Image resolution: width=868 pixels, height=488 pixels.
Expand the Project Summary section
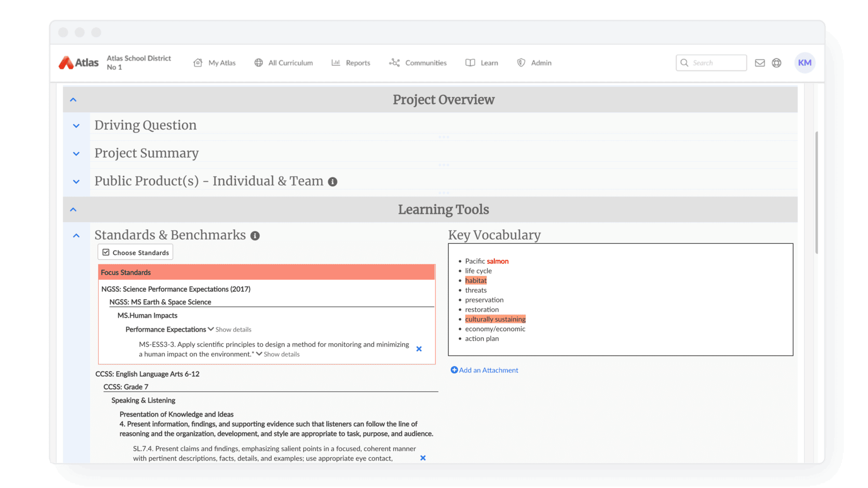(x=76, y=154)
